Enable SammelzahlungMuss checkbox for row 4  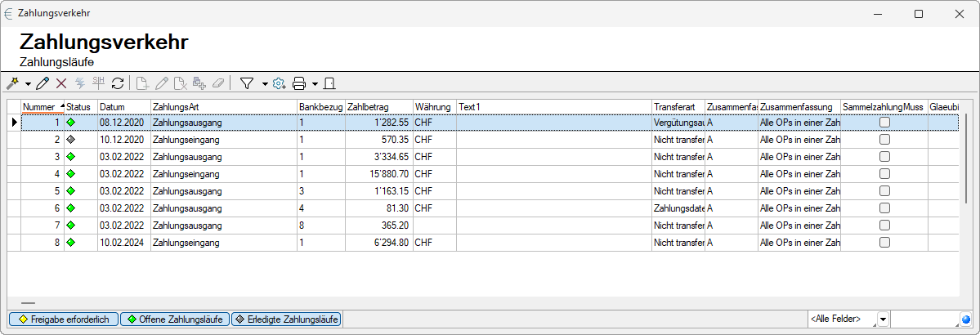pos(884,174)
